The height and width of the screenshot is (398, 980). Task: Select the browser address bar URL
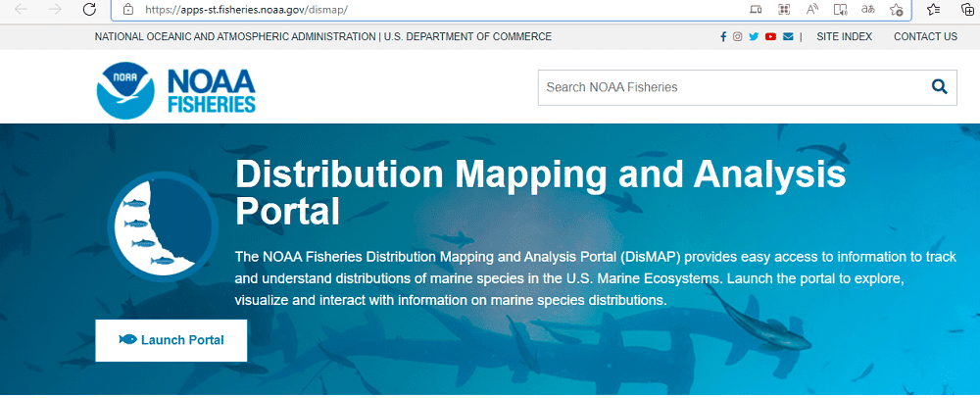pyautogui.click(x=246, y=10)
